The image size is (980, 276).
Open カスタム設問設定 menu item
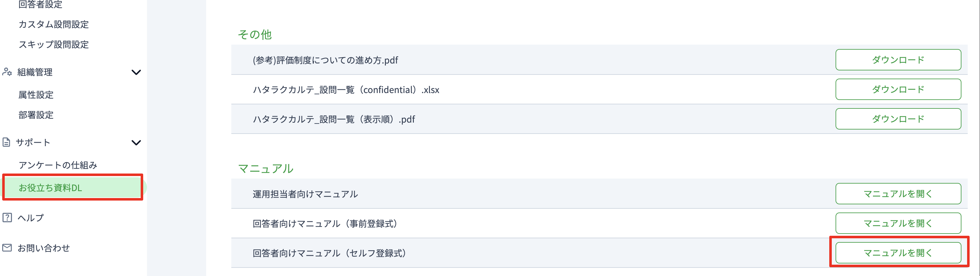(x=54, y=24)
